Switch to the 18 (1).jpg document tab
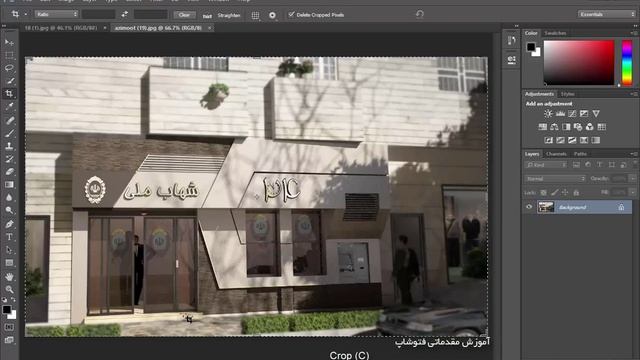This screenshot has height=360, width=640. click(x=61, y=28)
